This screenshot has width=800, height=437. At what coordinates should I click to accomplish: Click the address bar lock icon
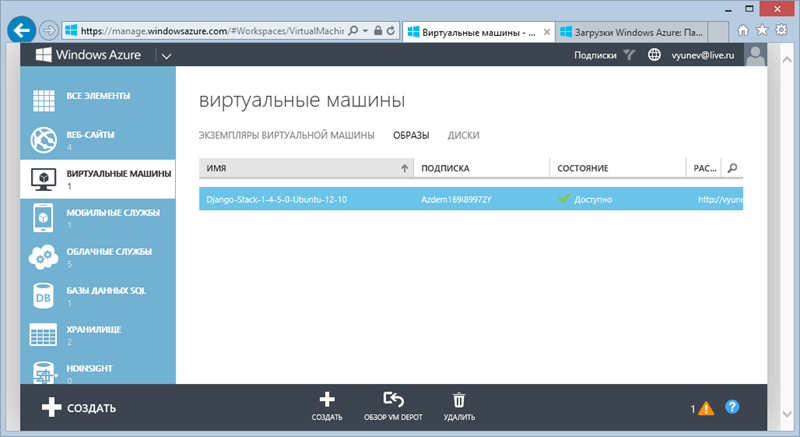(378, 31)
